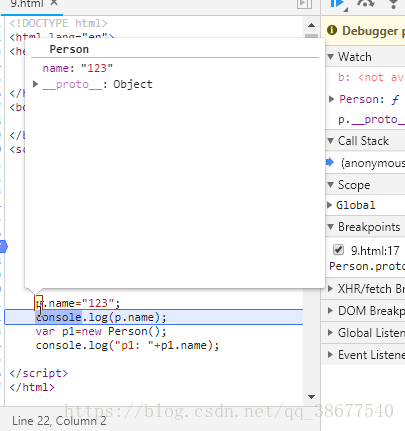This screenshot has width=405, height=431.
Task: Click the Debugger paused banner text
Action: click(x=373, y=31)
